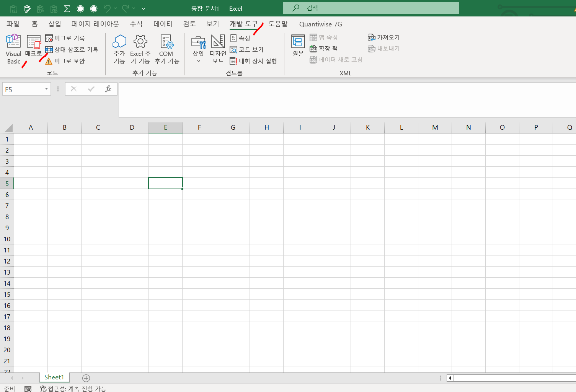Viewport: 576px width, 392px height.
Task: Click the Name Box showing E5
Action: (x=23, y=89)
